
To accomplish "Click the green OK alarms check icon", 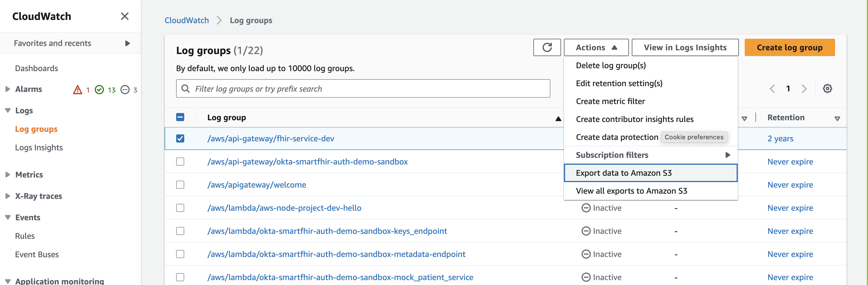I will tap(99, 90).
